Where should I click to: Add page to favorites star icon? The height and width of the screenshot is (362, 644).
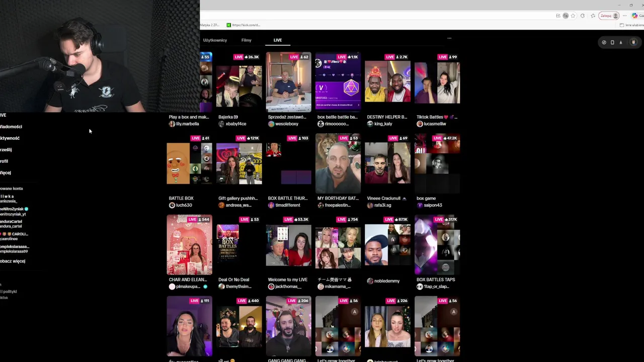tap(573, 16)
